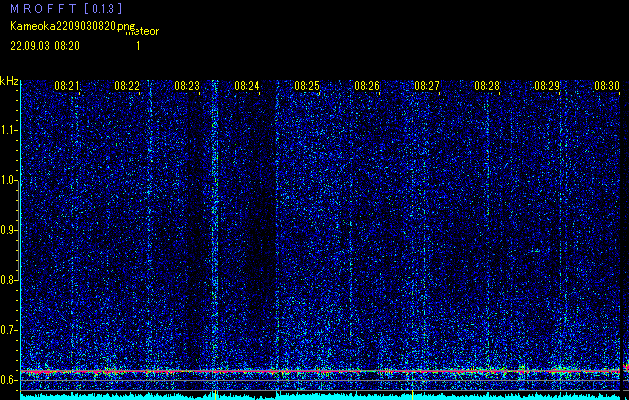Click the meteor label text
Screen dimensions: 629x400
click(142, 31)
